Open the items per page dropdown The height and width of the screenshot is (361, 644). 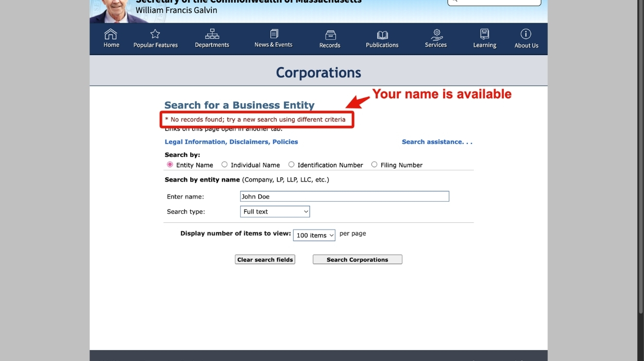314,235
